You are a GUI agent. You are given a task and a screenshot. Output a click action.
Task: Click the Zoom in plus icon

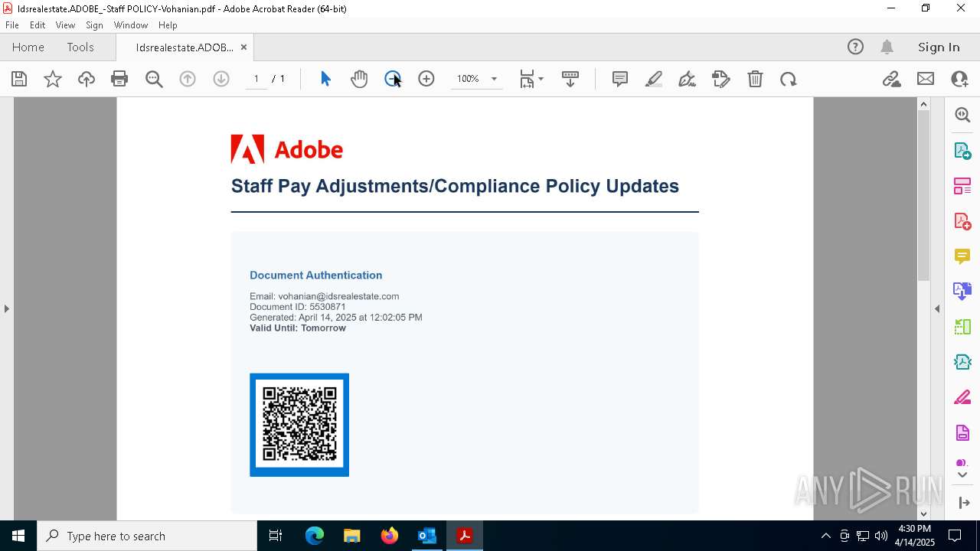426,79
